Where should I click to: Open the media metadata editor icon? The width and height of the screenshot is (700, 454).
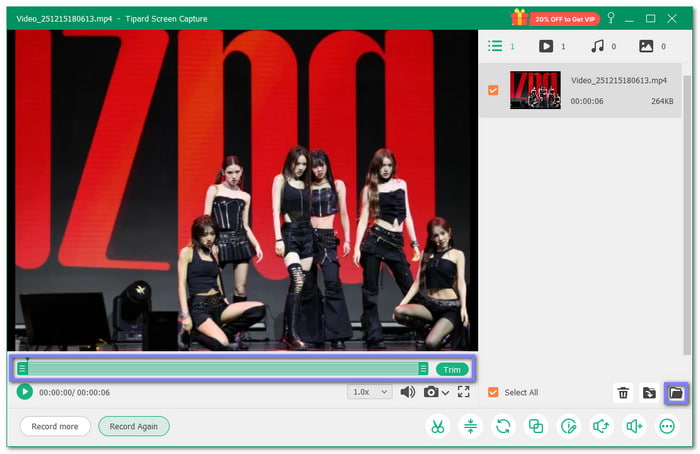569,426
